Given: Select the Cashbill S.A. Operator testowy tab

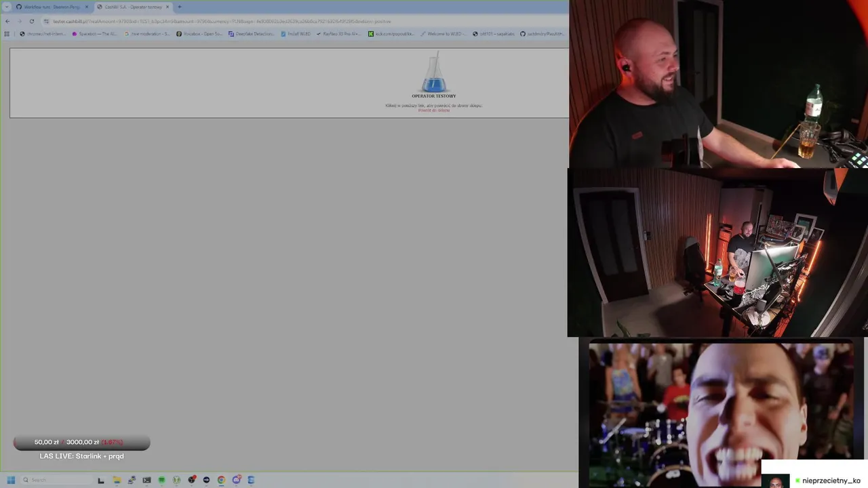Looking at the screenshot, I should 133,7.
